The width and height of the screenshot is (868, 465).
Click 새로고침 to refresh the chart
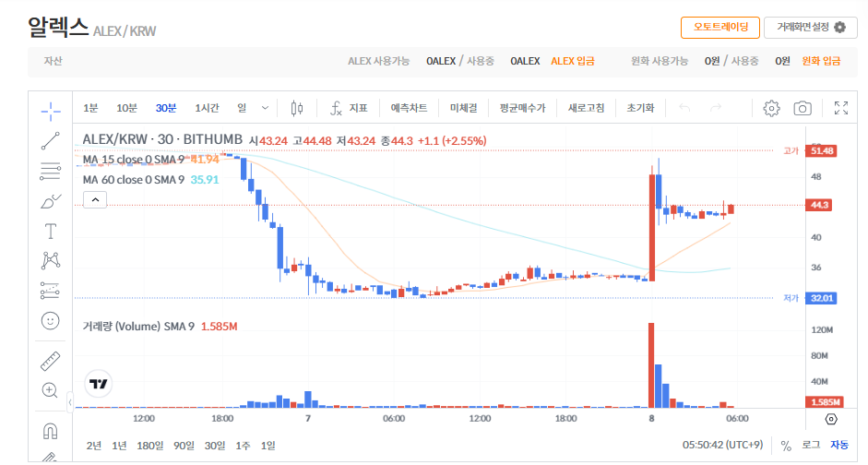[587, 108]
